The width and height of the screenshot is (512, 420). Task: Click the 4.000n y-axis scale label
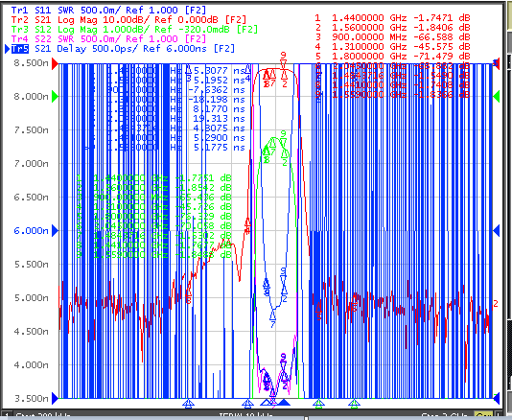pyautogui.click(x=31, y=364)
